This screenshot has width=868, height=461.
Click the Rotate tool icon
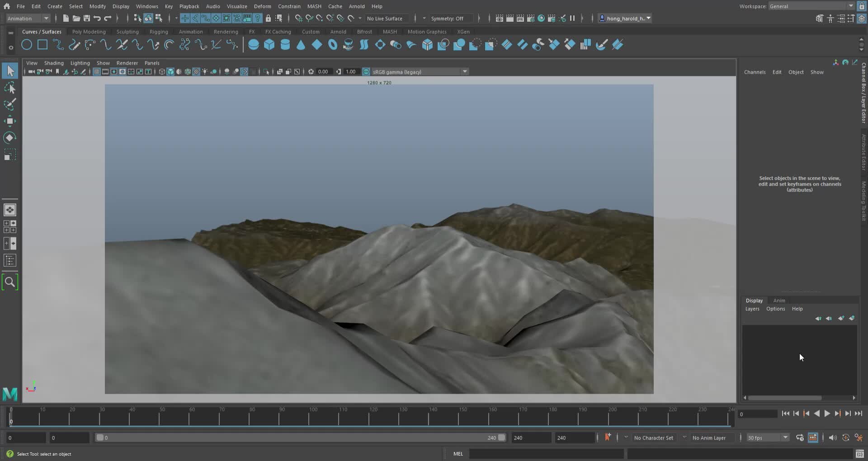tap(9, 138)
